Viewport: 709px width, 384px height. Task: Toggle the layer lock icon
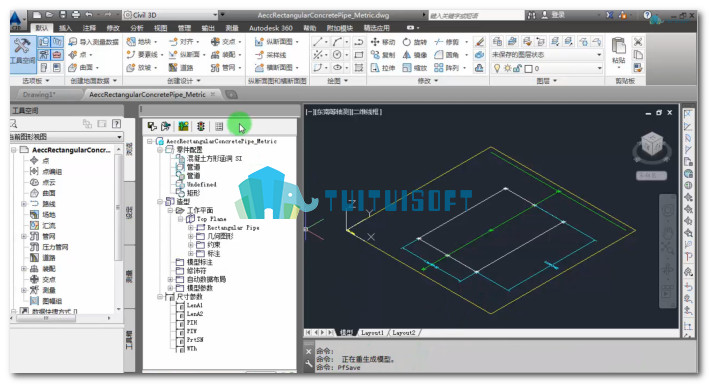click(x=517, y=68)
